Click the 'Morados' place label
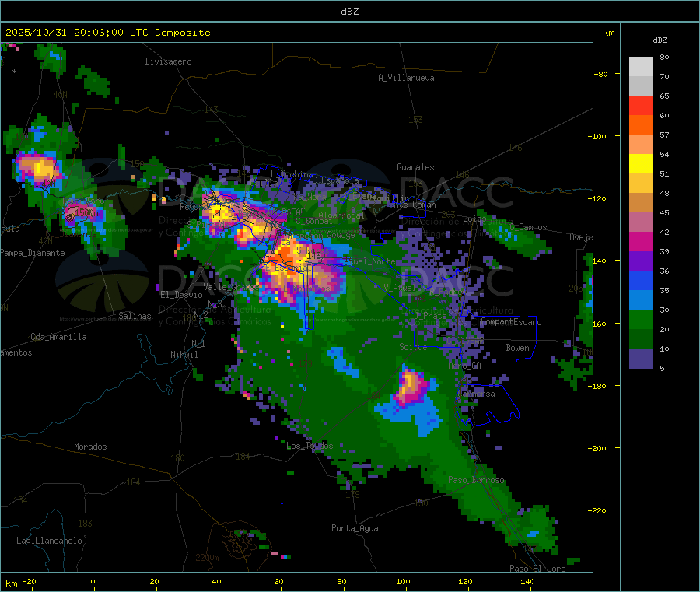This screenshot has height=592, width=700. pyautogui.click(x=91, y=447)
